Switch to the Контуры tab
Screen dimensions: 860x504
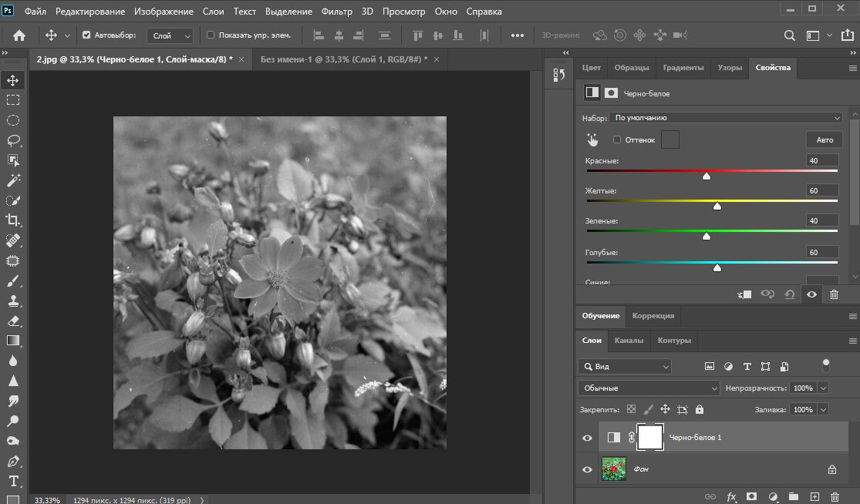tap(674, 340)
